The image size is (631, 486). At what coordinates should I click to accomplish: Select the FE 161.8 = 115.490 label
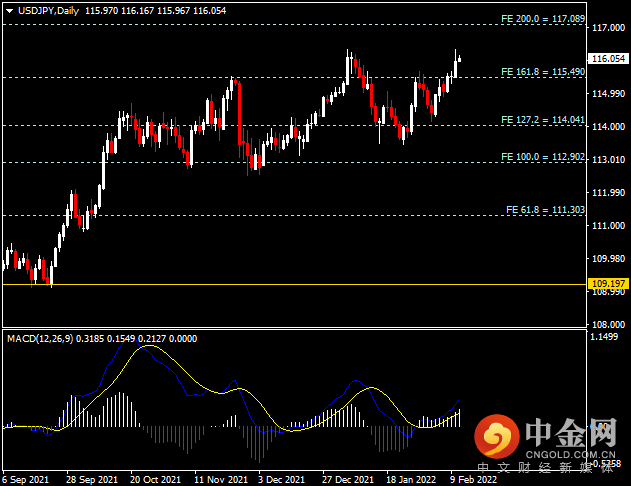point(541,72)
